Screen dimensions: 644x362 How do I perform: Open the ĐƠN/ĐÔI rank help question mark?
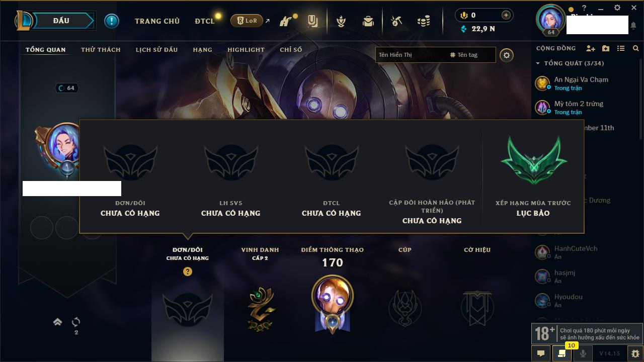click(x=188, y=271)
